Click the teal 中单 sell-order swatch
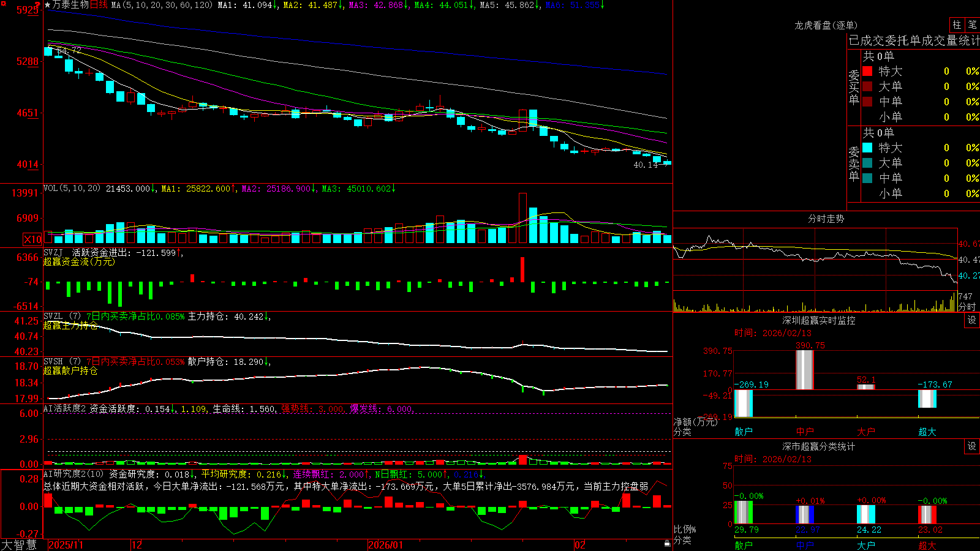980x551 pixels. coord(867,178)
